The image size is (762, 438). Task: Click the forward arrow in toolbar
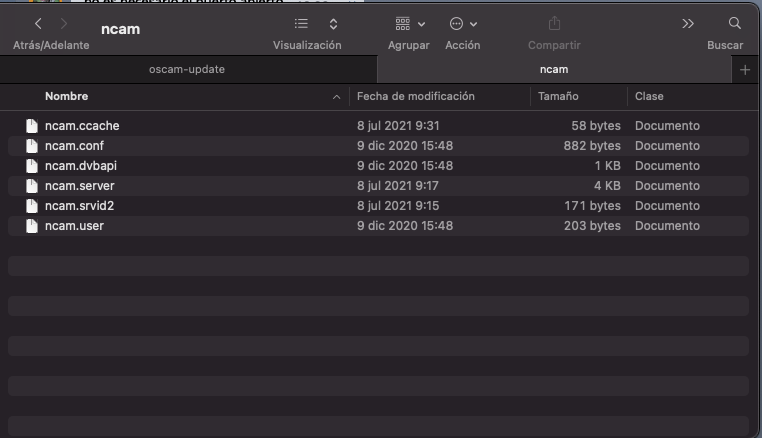64,23
